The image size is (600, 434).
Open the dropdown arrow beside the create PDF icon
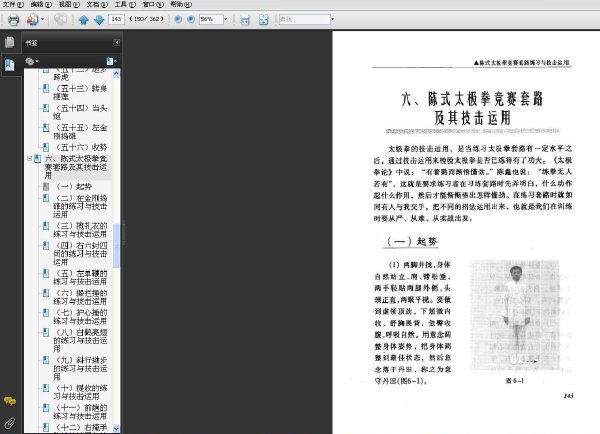42,19
